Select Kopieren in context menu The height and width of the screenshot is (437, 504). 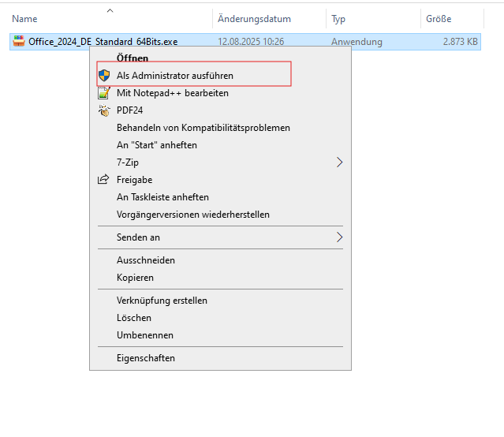click(x=135, y=278)
